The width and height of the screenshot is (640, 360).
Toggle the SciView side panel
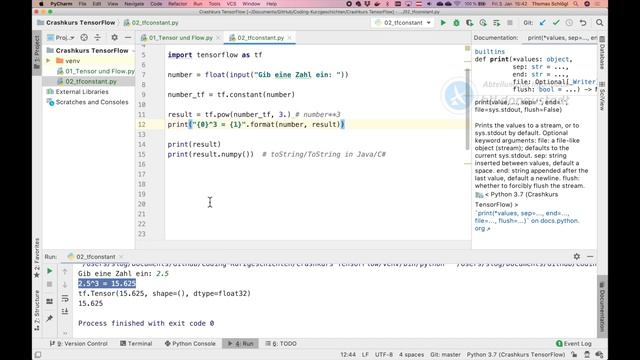[x=602, y=96]
